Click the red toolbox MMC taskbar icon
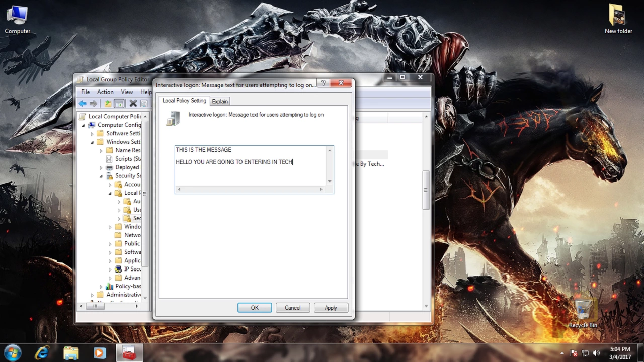Image resolution: width=644 pixels, height=362 pixels. click(129, 353)
